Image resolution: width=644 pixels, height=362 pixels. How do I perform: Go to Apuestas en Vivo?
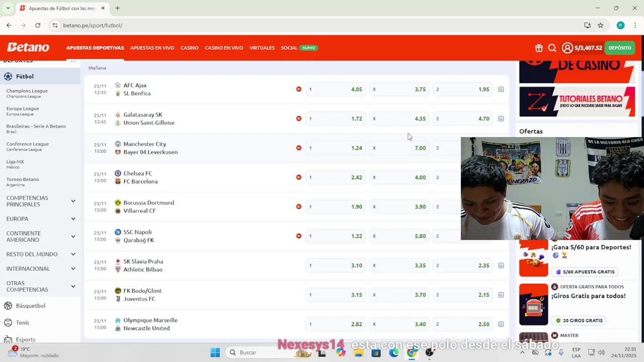point(152,48)
